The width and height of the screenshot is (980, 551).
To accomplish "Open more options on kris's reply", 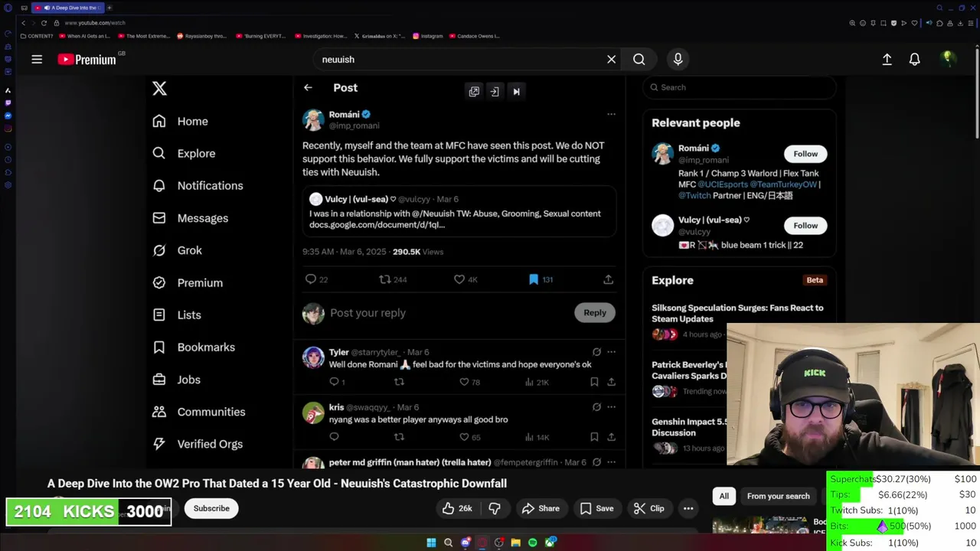I will point(611,407).
